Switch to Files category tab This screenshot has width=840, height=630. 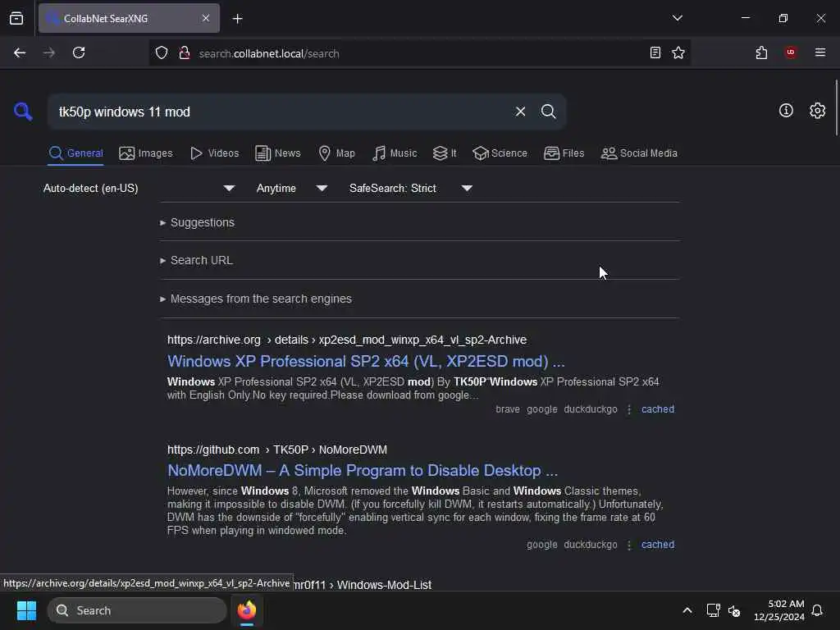(564, 153)
